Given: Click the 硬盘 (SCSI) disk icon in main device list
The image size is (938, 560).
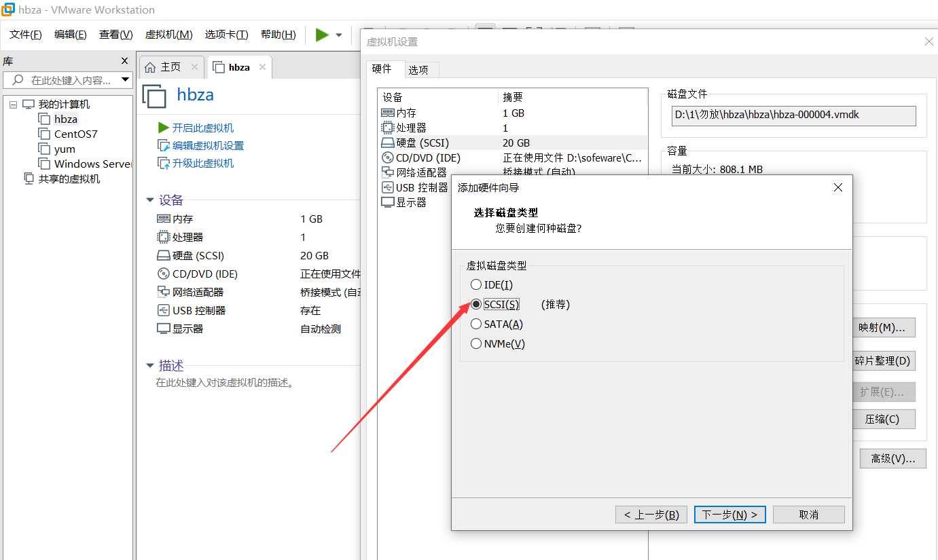Looking at the screenshot, I should (x=163, y=256).
